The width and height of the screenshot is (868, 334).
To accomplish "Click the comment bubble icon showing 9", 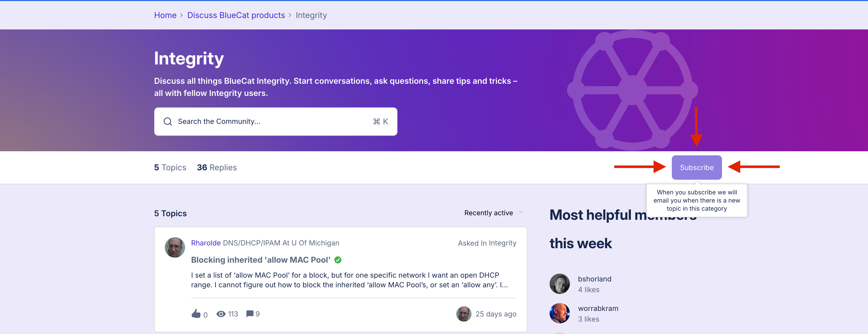I will [x=250, y=314].
